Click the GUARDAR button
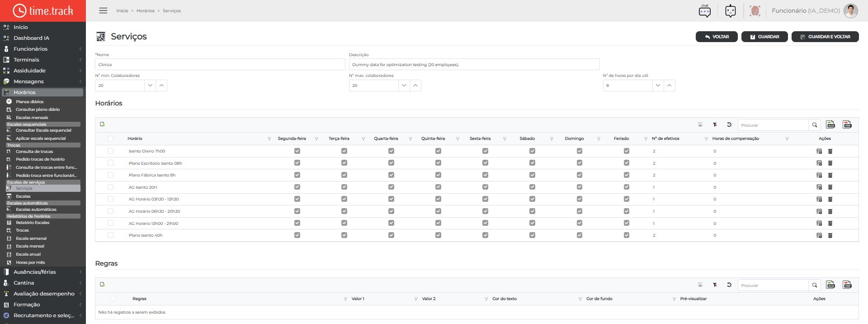The width and height of the screenshot is (868, 324). point(764,37)
